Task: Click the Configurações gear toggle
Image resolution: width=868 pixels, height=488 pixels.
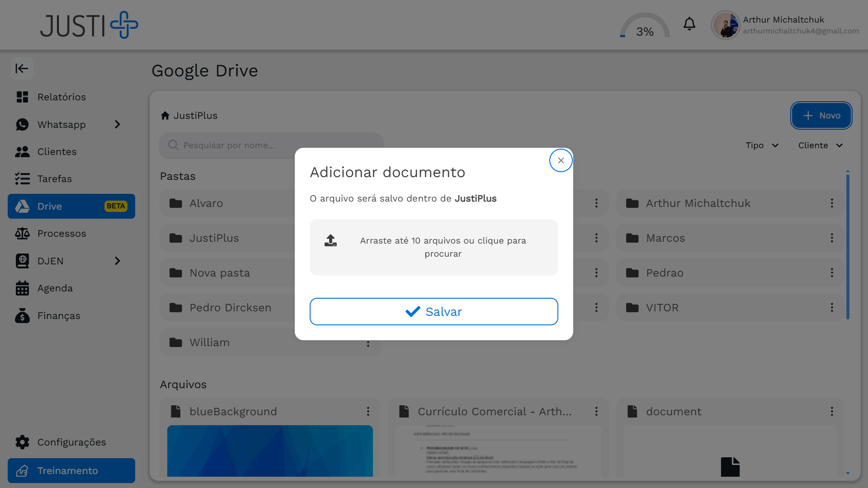Action: (x=22, y=442)
